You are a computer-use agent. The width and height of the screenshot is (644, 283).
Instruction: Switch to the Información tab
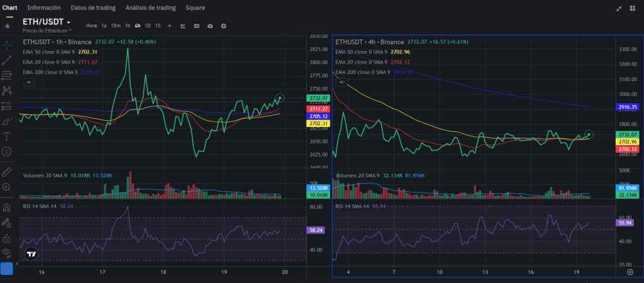click(x=44, y=8)
